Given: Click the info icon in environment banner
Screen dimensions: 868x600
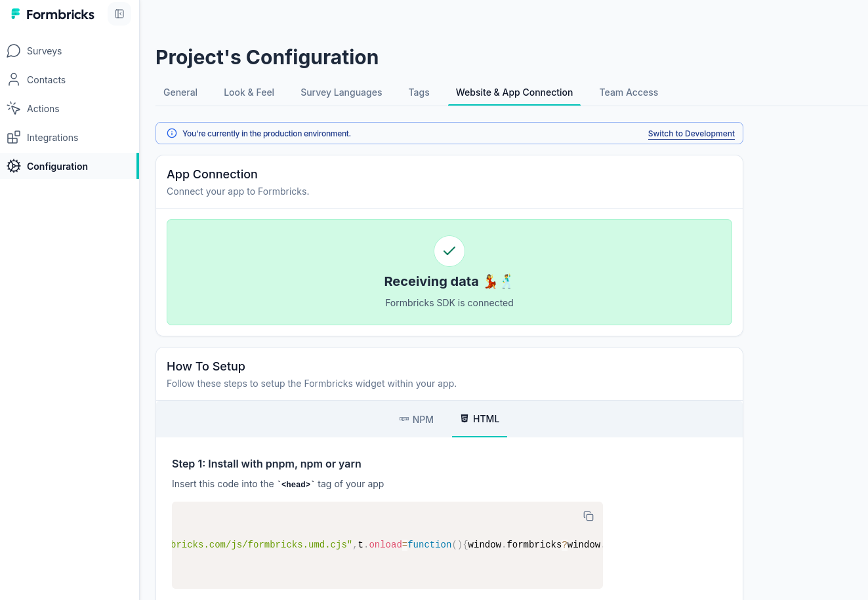Looking at the screenshot, I should pyautogui.click(x=172, y=133).
